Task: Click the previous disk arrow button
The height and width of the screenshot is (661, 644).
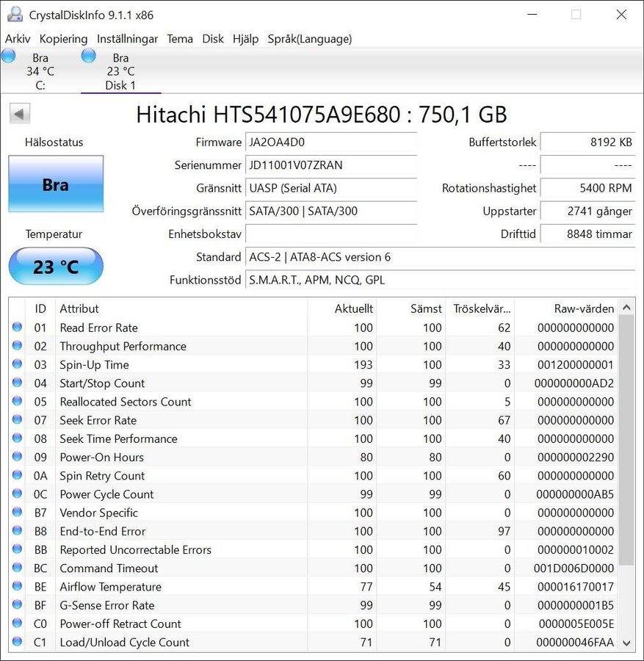Action: pos(20,114)
